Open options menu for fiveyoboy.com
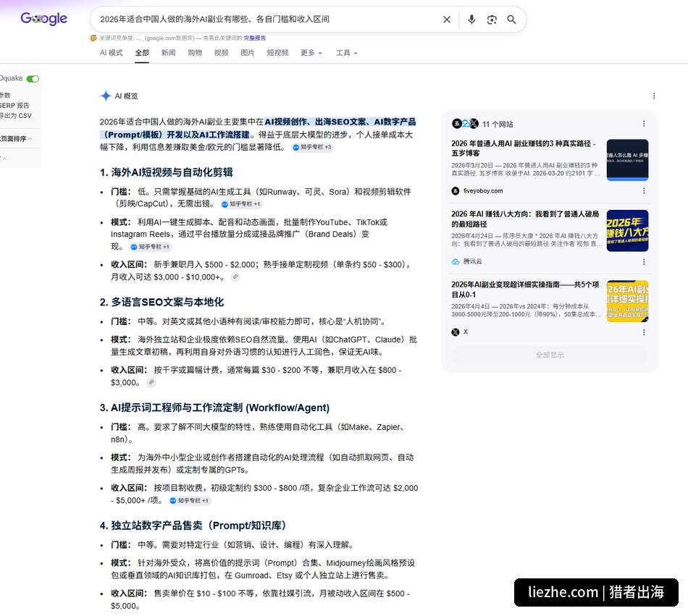688x616 pixels. tap(644, 190)
